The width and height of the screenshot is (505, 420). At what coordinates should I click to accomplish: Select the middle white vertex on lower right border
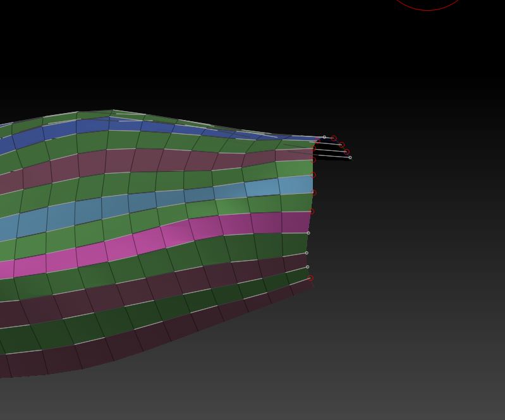pos(307,253)
